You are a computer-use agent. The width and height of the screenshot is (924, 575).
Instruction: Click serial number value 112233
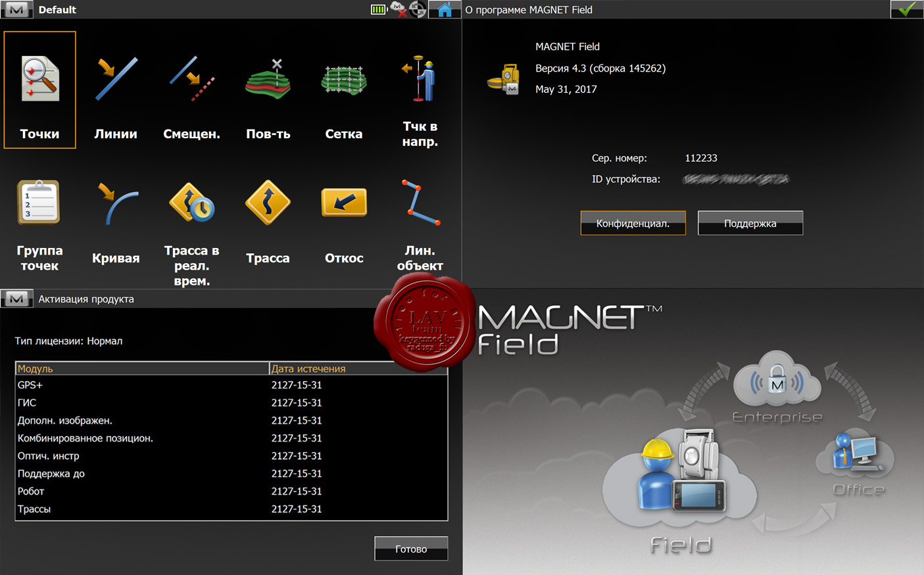(701, 158)
